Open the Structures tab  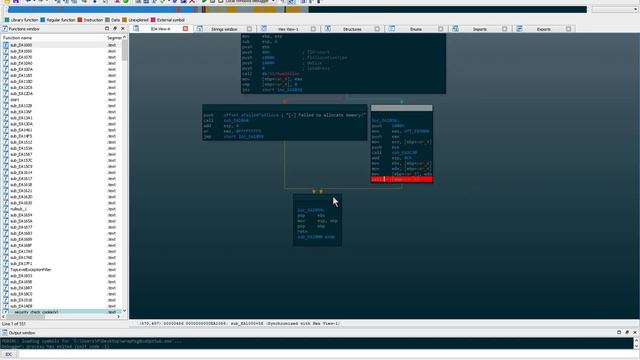[x=352, y=29]
